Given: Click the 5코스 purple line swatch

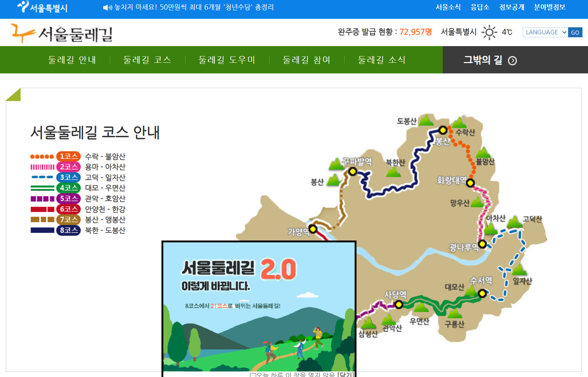Looking at the screenshot, I should 42,199.
